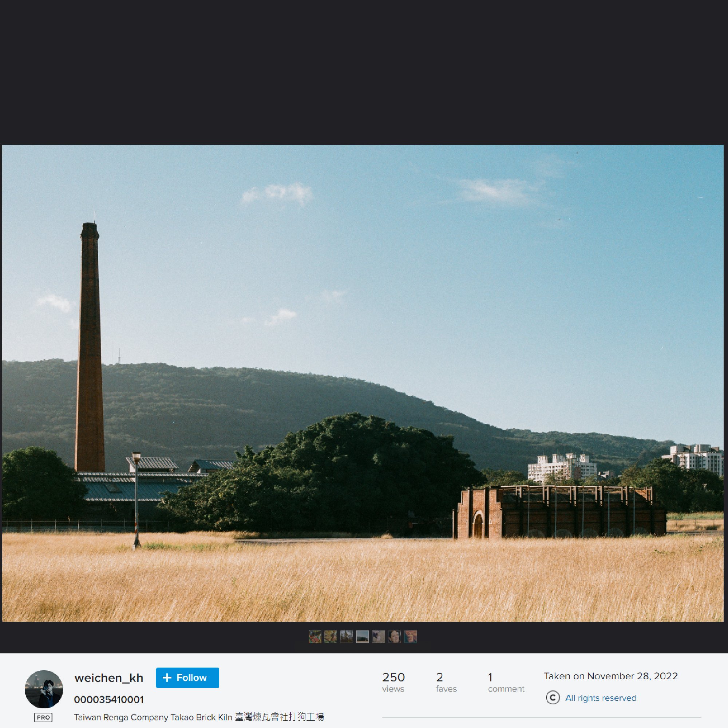Follow weichen_kh with the blue Follow button
This screenshot has height=728, width=728.
tap(187, 677)
